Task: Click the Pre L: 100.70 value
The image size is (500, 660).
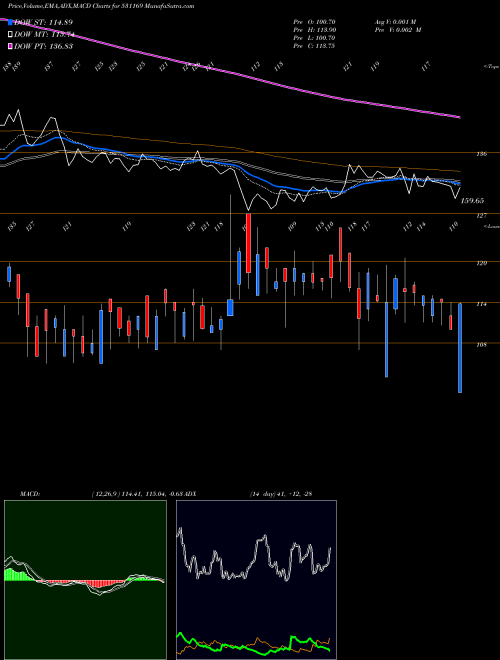Action: pyautogui.click(x=314, y=38)
